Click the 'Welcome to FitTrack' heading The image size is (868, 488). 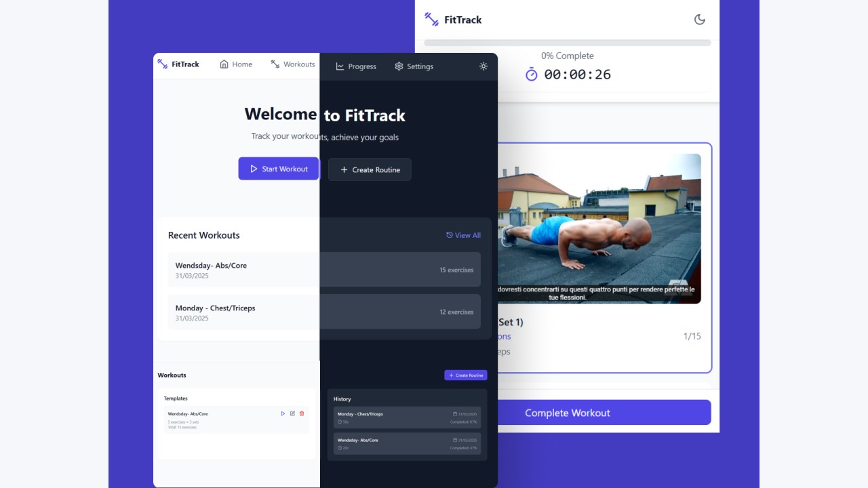(325, 115)
